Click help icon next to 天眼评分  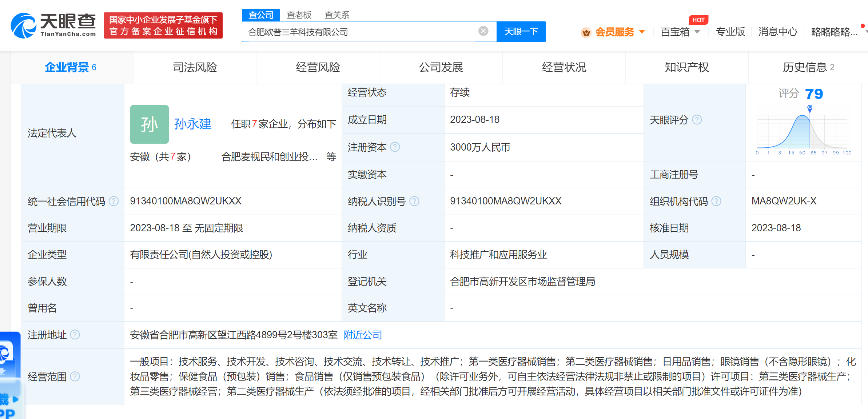(x=697, y=120)
